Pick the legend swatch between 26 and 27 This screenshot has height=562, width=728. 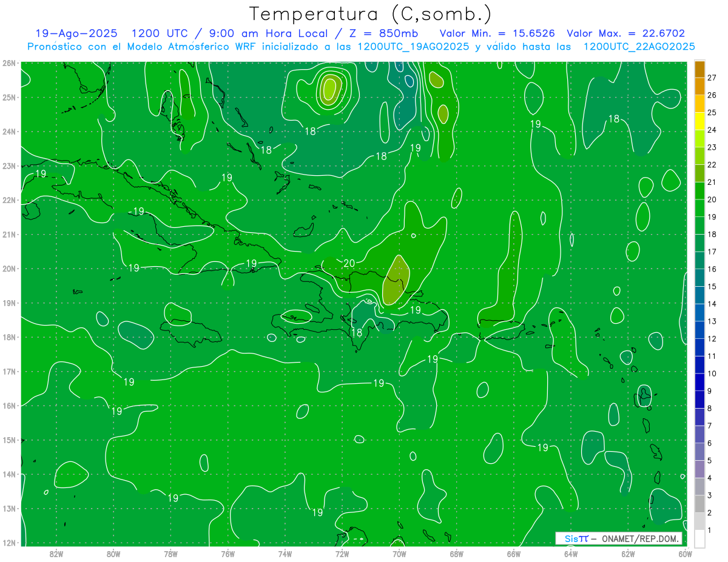699,86
